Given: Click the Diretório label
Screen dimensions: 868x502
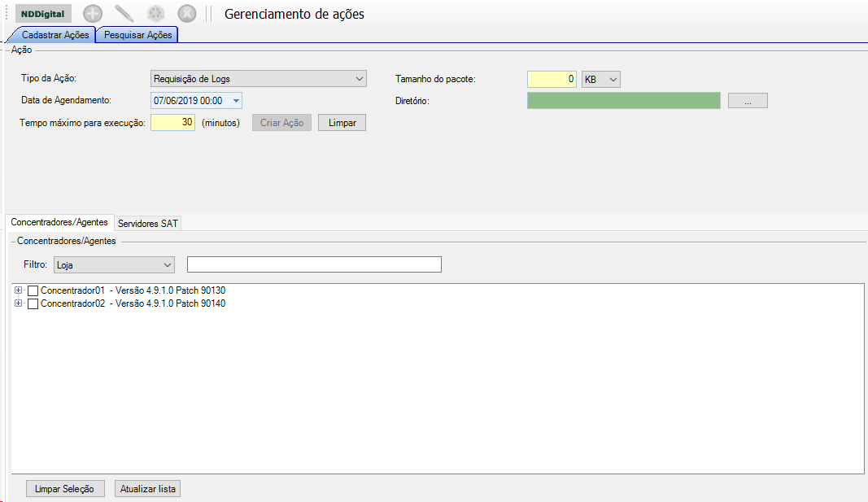Looking at the screenshot, I should 412,101.
